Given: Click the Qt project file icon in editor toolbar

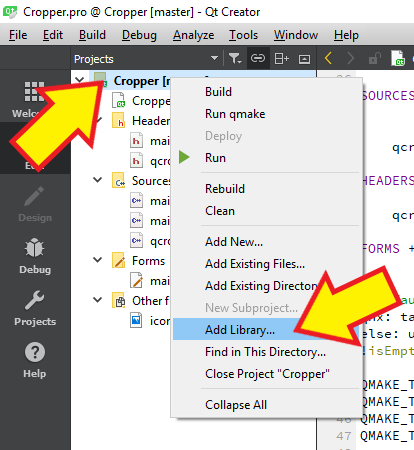Looking at the screenshot, I should (x=398, y=58).
